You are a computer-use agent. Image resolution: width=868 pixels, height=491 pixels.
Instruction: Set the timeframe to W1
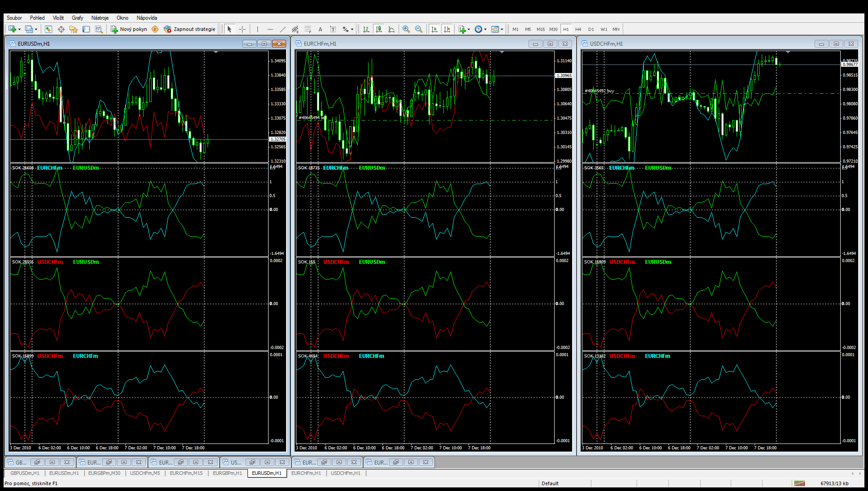[604, 29]
